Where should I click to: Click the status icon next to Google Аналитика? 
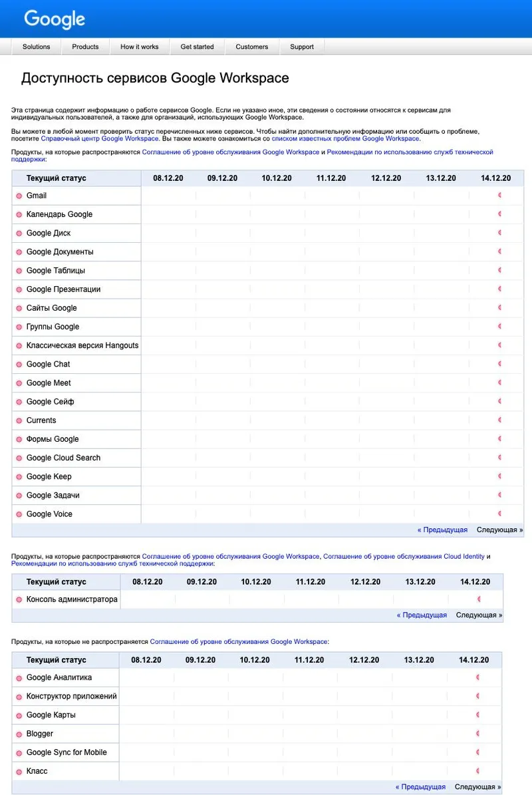click(19, 678)
